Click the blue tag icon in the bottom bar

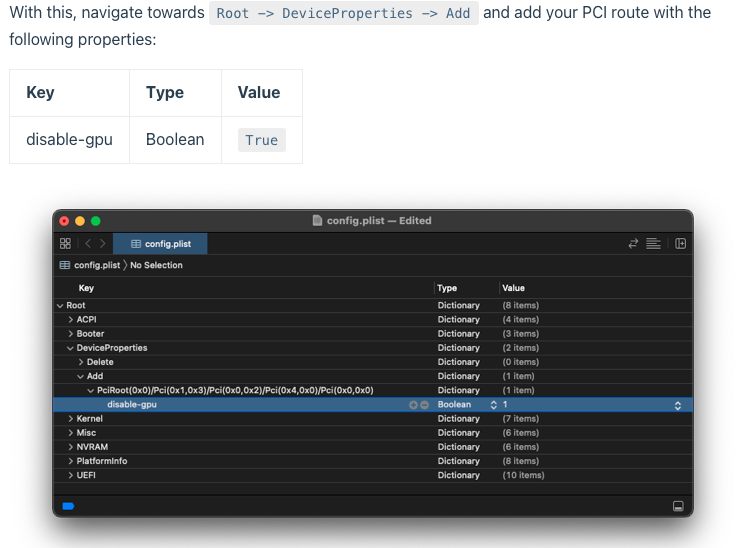(68, 506)
